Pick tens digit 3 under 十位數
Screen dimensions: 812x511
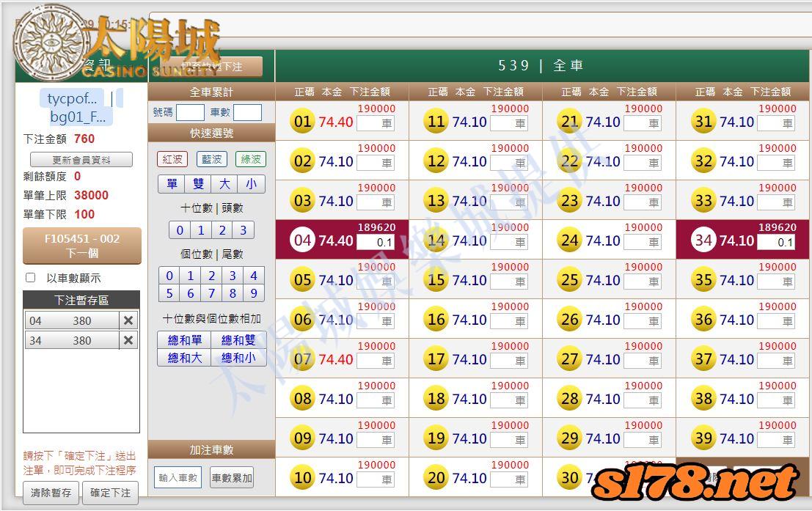click(x=243, y=230)
